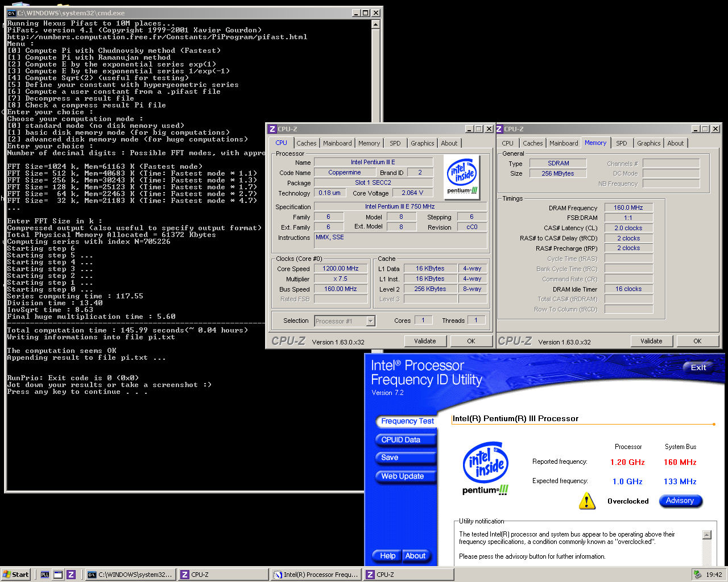
Task: Click the system tray icon next to the clock
Action: tap(697, 575)
